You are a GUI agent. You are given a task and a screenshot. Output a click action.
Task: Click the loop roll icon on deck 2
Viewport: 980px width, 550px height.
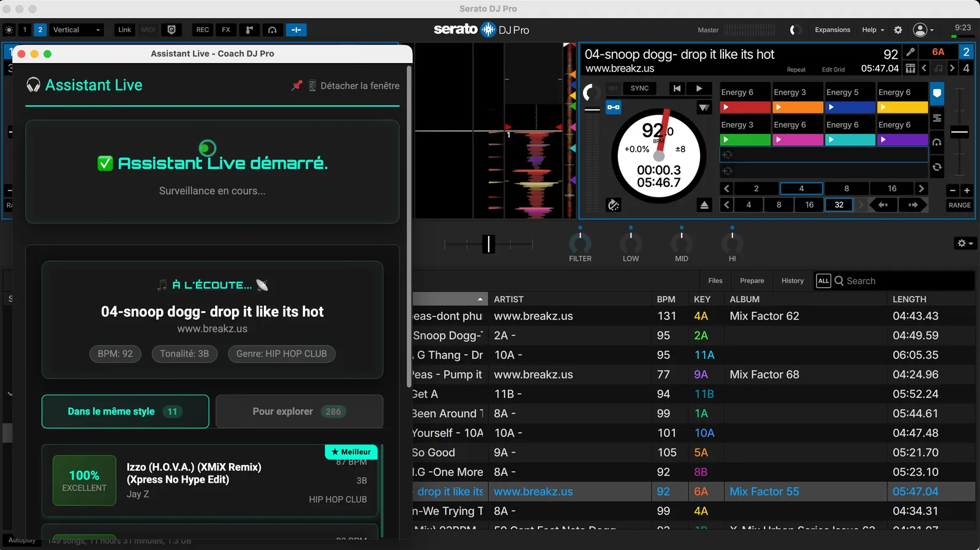point(937,167)
